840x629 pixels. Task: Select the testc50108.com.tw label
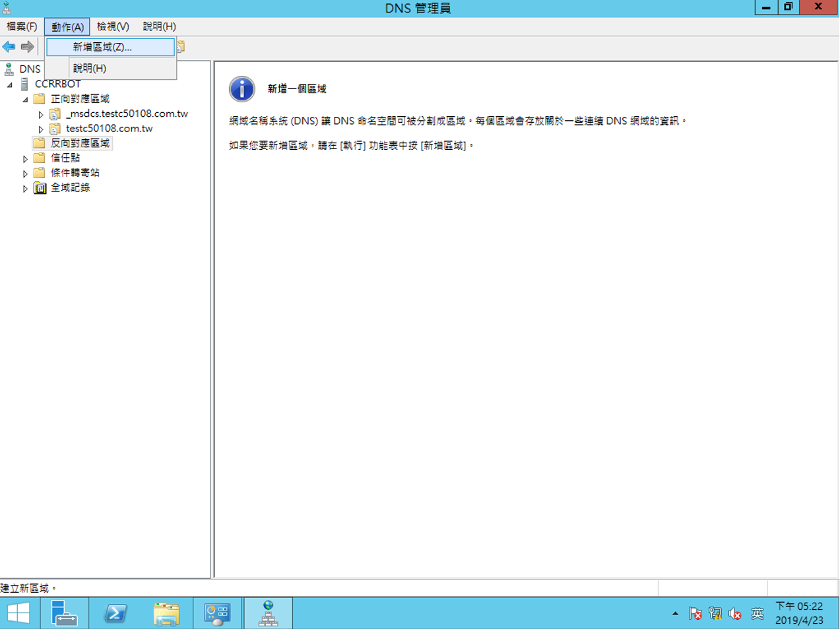[109, 129]
